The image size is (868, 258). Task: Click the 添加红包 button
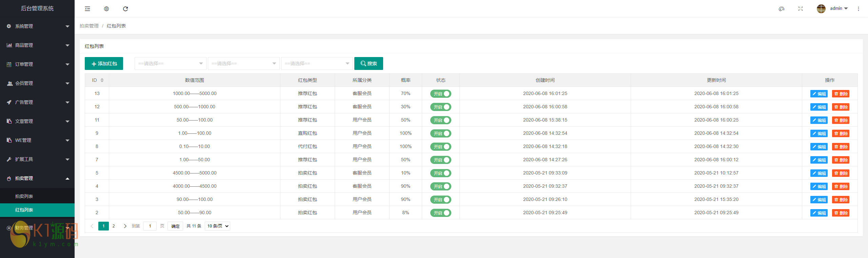click(104, 63)
